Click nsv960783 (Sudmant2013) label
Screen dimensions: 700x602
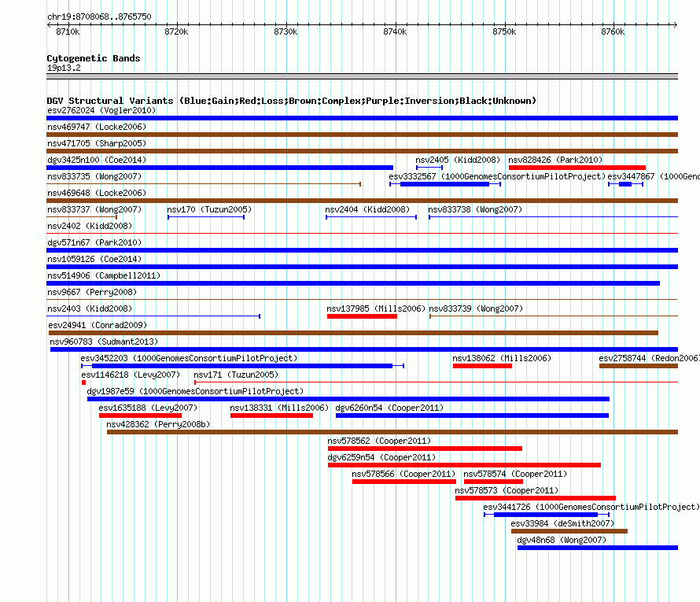click(104, 342)
